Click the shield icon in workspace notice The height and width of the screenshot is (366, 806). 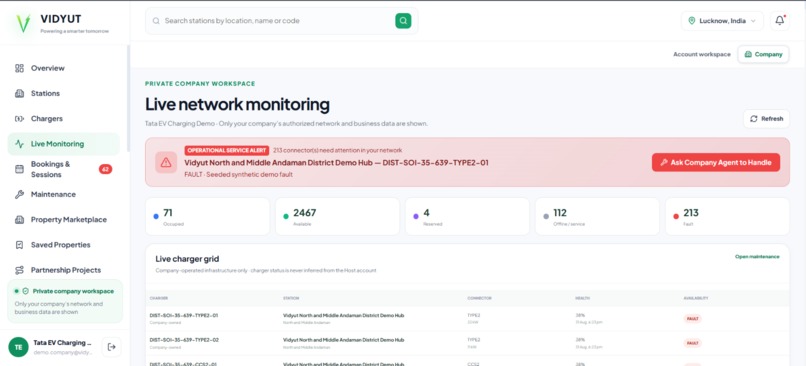click(x=26, y=291)
